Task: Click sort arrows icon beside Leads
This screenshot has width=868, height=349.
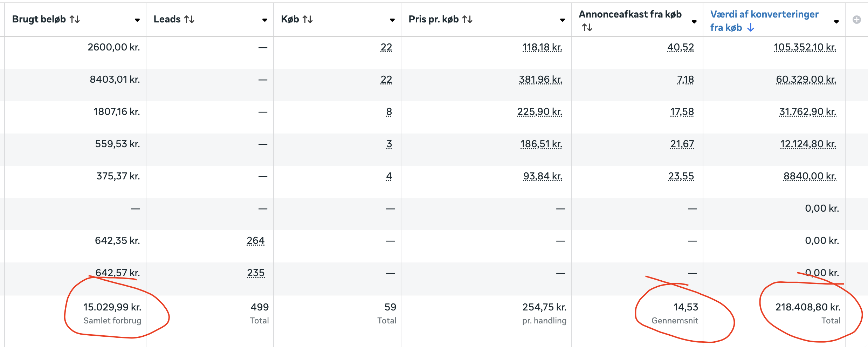Action: click(x=189, y=20)
